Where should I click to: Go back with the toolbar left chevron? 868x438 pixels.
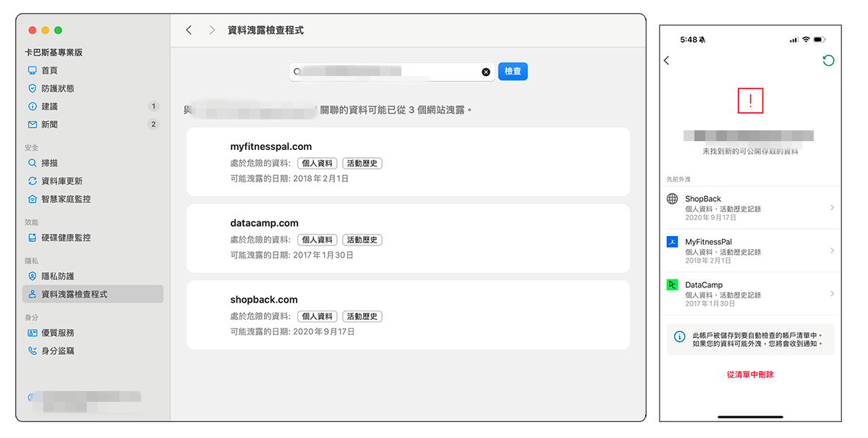(189, 30)
